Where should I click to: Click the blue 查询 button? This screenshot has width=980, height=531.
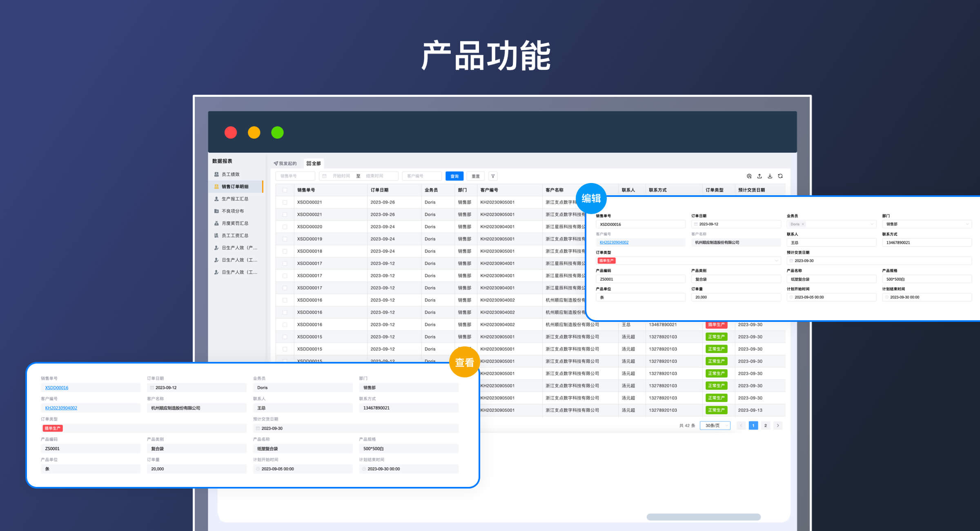(x=454, y=176)
